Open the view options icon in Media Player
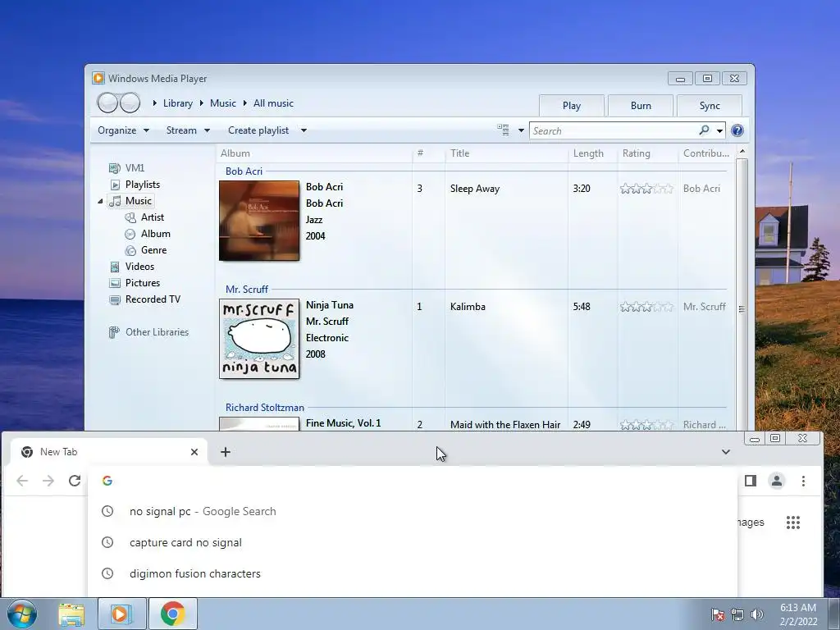The width and height of the screenshot is (840, 630). pyautogui.click(x=503, y=130)
